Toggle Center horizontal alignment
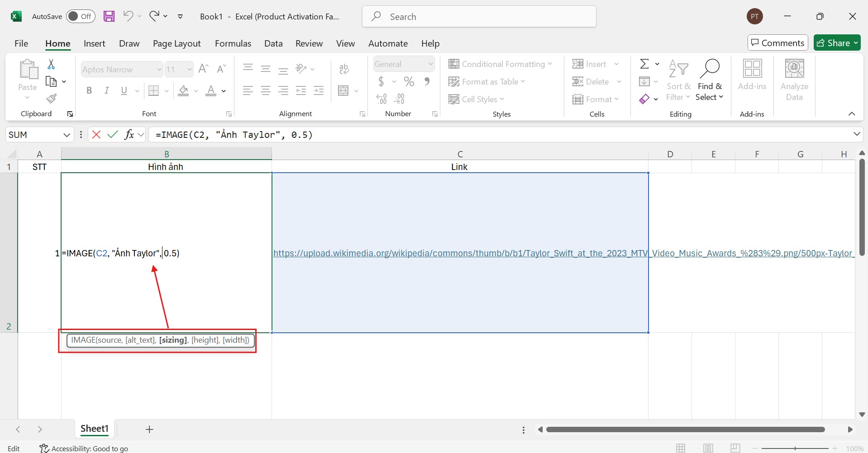This screenshot has height=453, width=868. (x=266, y=90)
